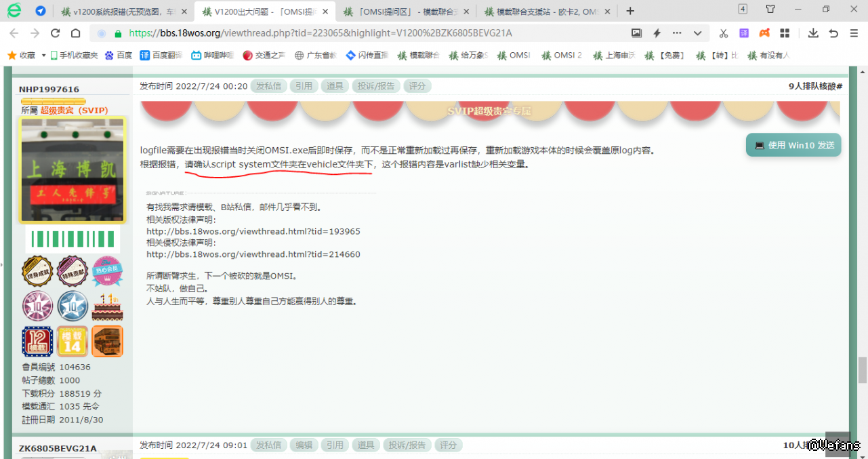Open the translate extension icon
The image size is (868, 459).
coord(744,33)
